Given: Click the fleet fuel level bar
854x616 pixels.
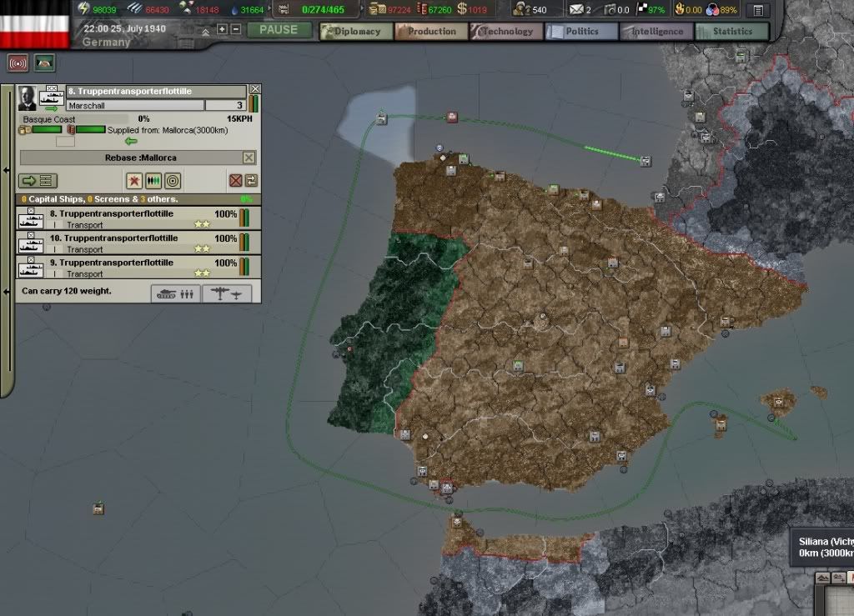Looking at the screenshot, I should coord(90,129).
